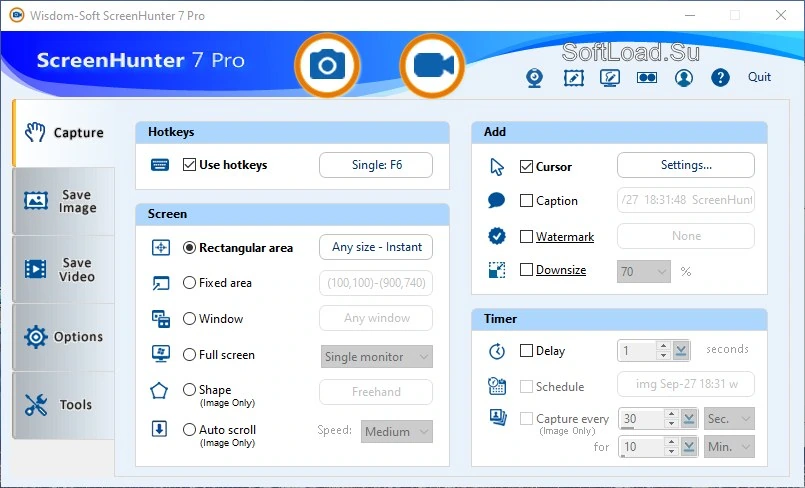Select the Rectangular area radio button

click(189, 248)
